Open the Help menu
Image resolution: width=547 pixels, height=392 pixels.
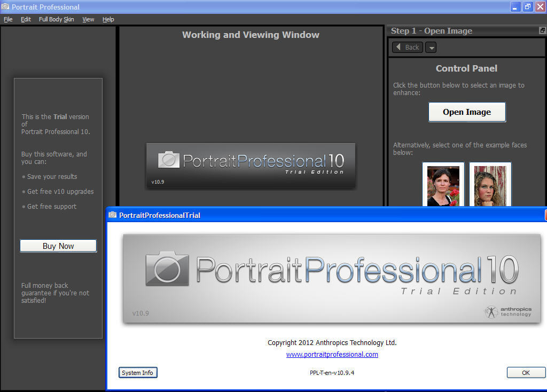pyautogui.click(x=108, y=19)
